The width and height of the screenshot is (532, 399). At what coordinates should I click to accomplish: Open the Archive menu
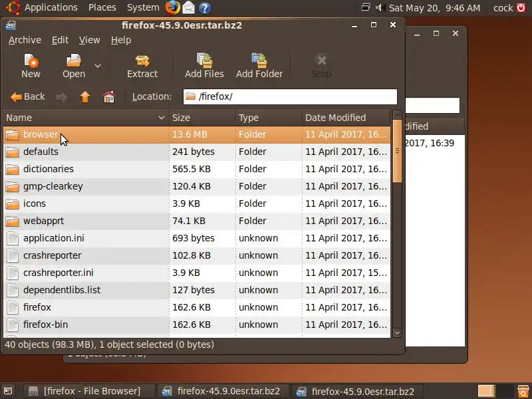[25, 40]
